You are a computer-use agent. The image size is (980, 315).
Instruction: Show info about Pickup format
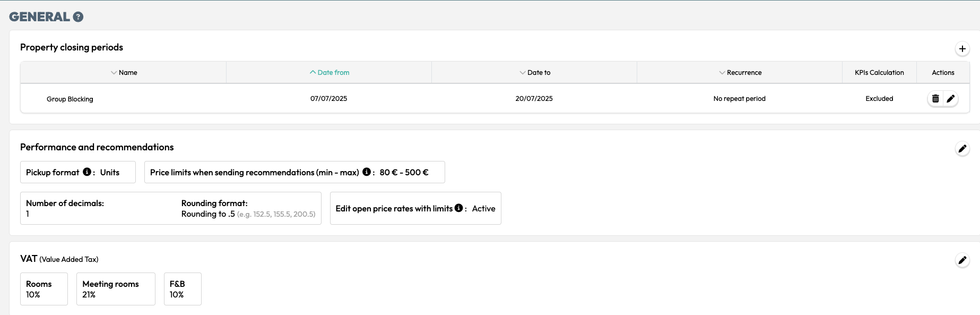pos(87,172)
